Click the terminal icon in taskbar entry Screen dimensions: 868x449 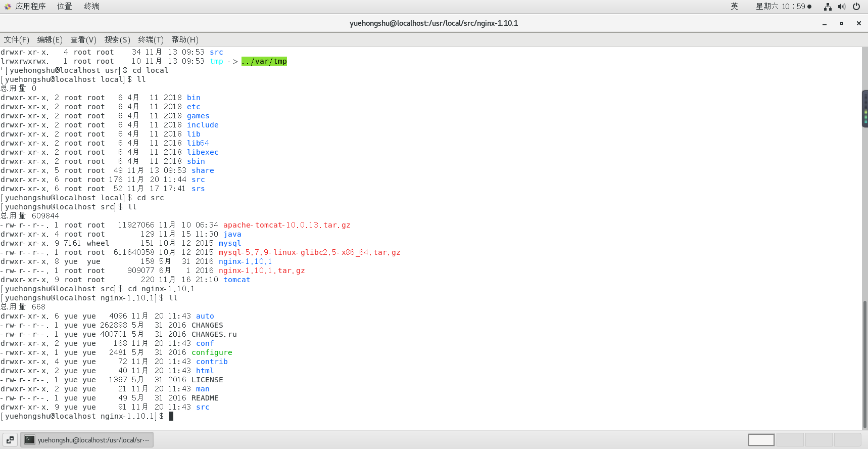pyautogui.click(x=30, y=440)
